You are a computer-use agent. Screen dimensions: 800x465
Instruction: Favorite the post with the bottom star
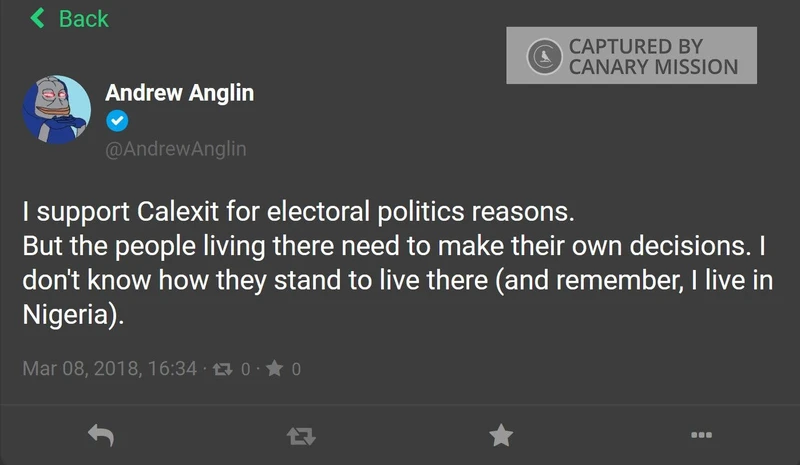(500, 435)
